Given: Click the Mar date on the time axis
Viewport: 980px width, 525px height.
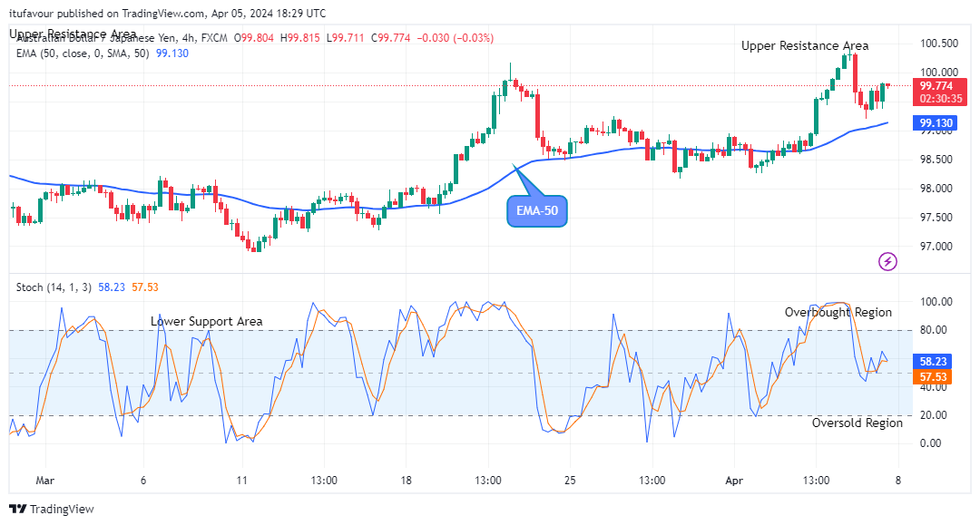Looking at the screenshot, I should coord(45,480).
